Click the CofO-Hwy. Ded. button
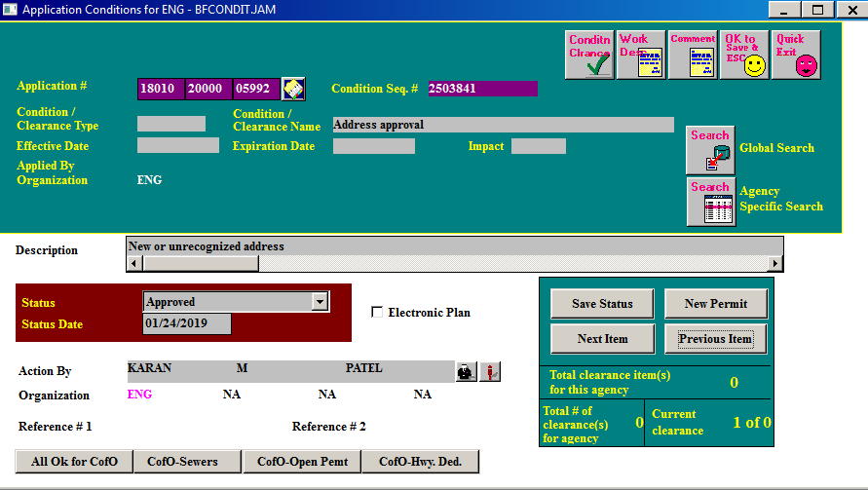 420,462
